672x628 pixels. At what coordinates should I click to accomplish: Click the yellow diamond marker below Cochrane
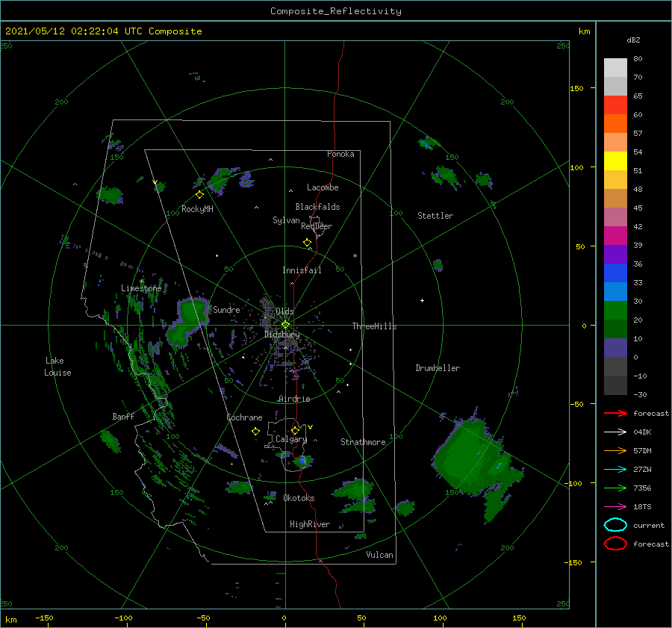[x=255, y=431]
